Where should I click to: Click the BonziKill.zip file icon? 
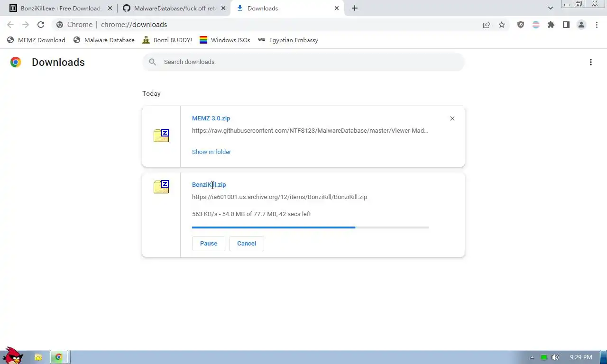click(161, 187)
